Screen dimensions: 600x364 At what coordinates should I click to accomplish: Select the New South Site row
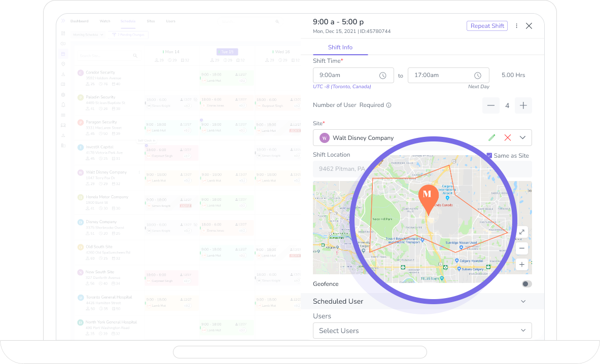click(110, 278)
